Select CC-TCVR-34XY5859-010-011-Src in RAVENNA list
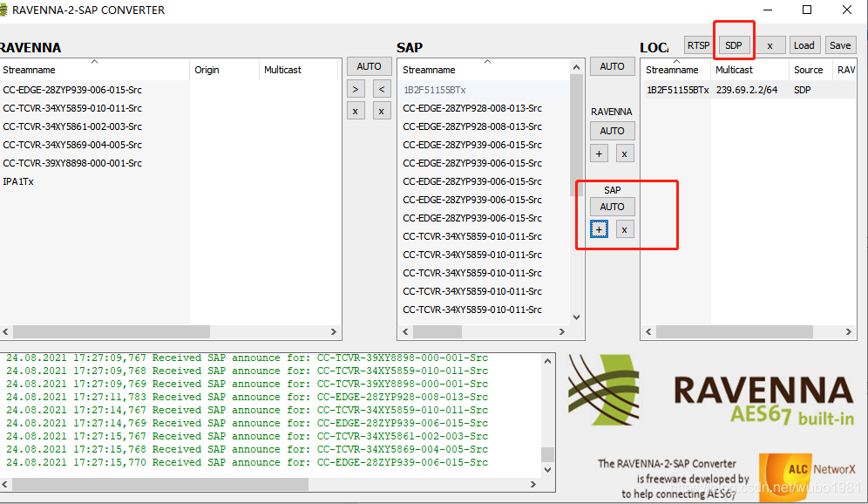Screen dimensions: 868x504 click(72, 108)
